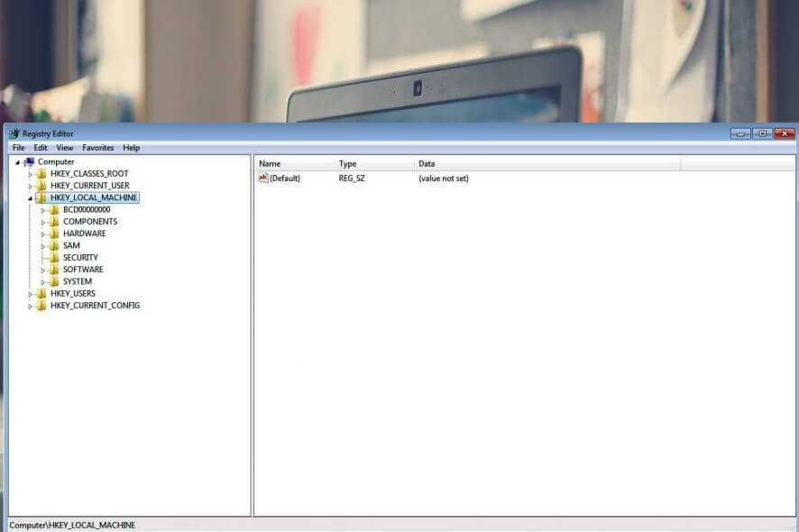Select the SOFTWARE key folder icon
Image resolution: width=799 pixels, height=532 pixels.
point(54,269)
